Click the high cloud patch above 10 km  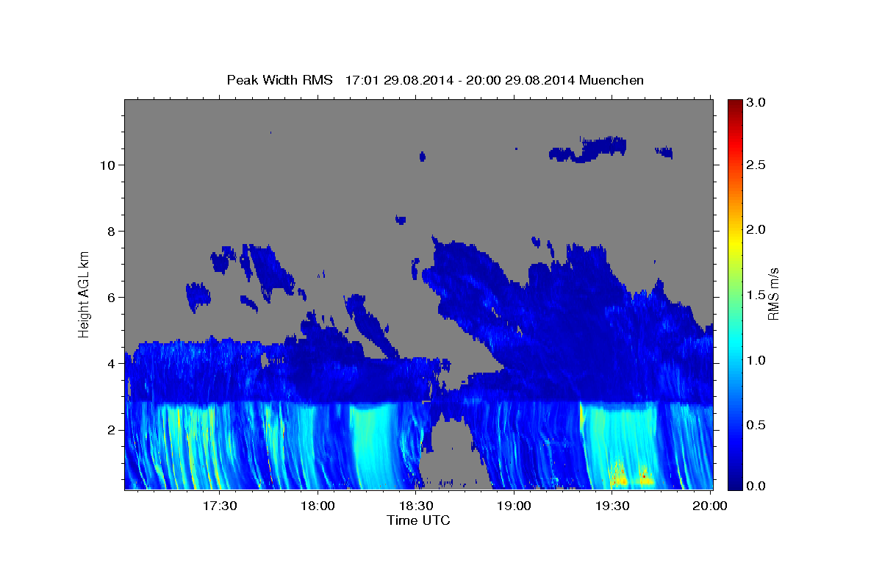588,149
